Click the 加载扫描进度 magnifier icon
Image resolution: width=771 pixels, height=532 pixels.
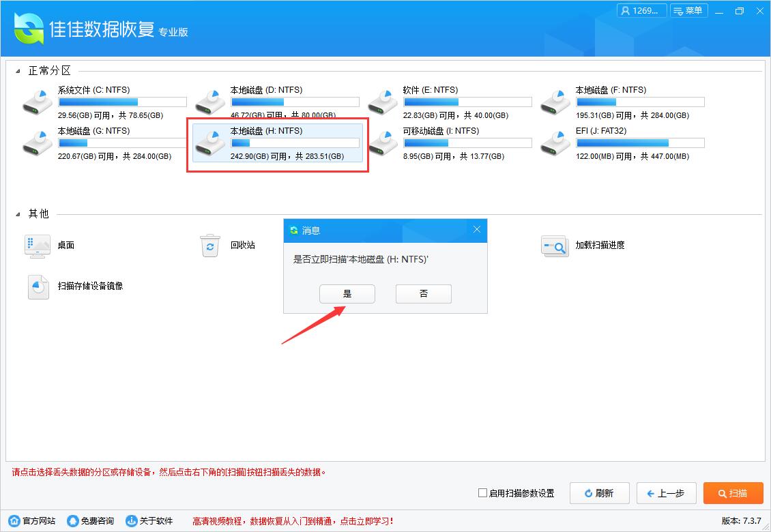pyautogui.click(x=555, y=246)
